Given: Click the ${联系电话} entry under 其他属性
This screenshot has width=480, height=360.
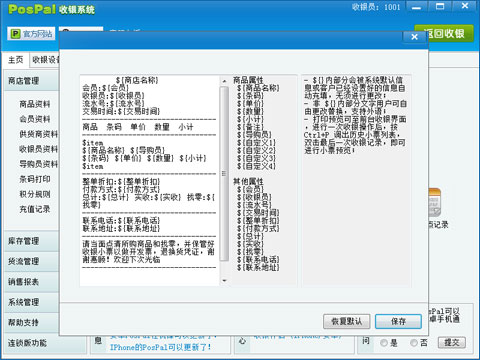Looking at the screenshot, I should [x=258, y=259].
